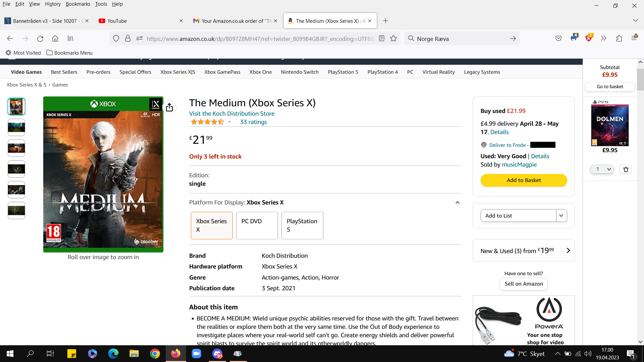The image size is (644, 362).
Task: Open Task View on the taskbar
Action: (50, 354)
